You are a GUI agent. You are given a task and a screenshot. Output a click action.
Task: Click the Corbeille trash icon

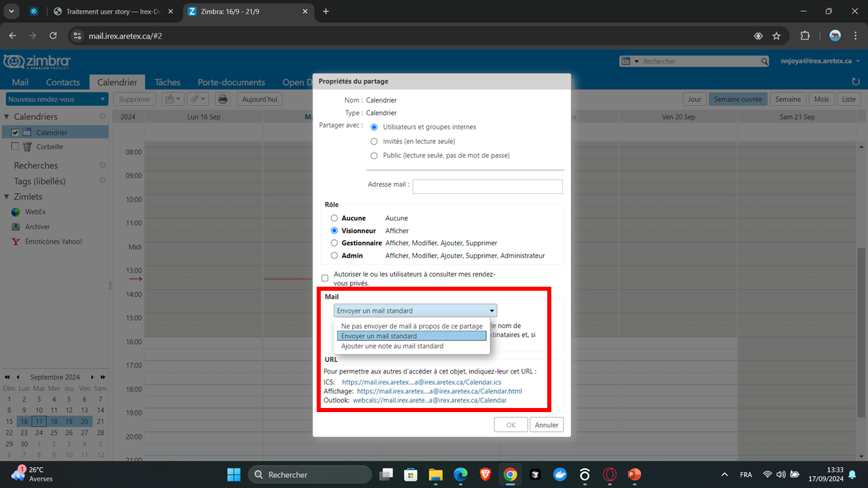pyautogui.click(x=27, y=146)
